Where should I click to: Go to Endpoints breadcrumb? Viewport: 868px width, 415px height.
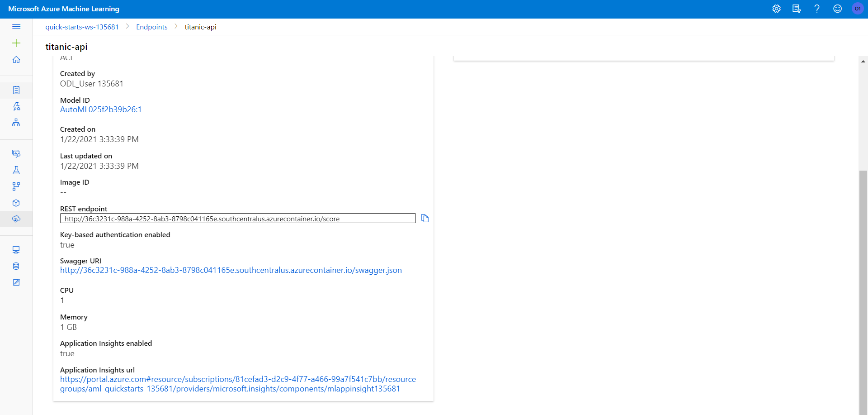tap(152, 27)
